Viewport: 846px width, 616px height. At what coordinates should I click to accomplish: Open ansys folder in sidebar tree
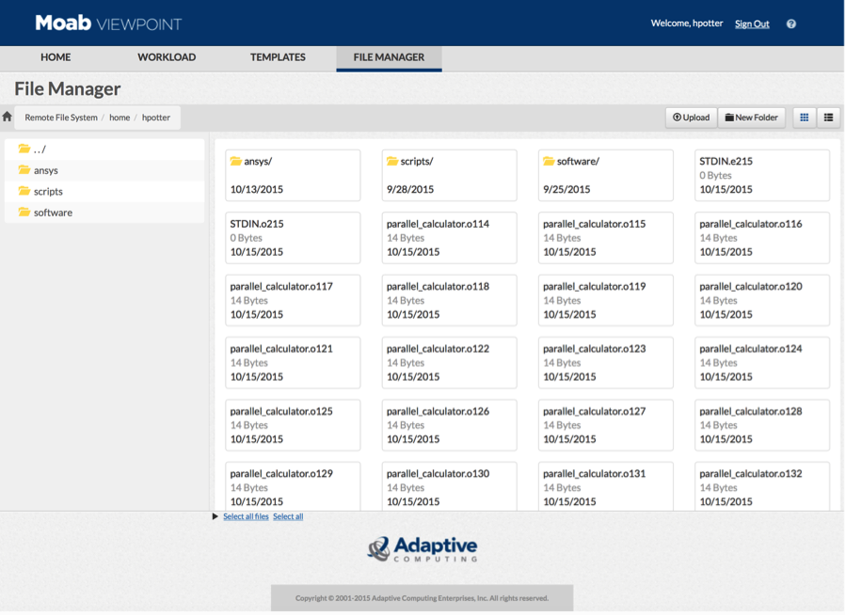pos(104,170)
